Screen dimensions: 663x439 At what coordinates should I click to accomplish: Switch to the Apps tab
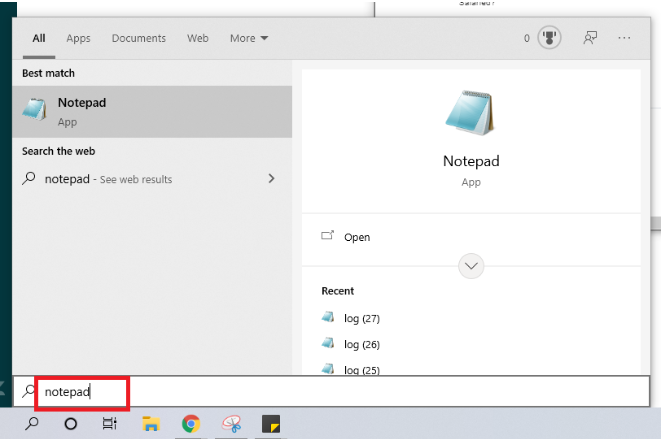pyautogui.click(x=78, y=38)
